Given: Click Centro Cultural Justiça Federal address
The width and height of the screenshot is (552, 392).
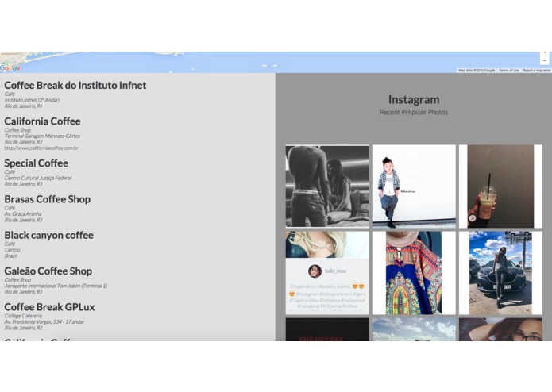Looking at the screenshot, I should (38, 178).
